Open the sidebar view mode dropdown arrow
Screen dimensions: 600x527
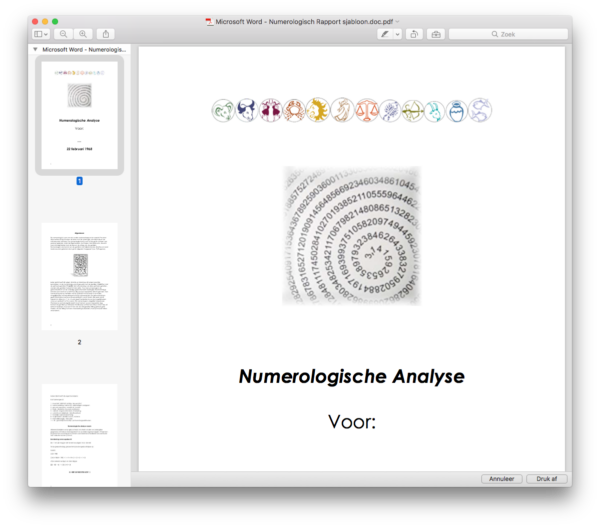pos(47,34)
